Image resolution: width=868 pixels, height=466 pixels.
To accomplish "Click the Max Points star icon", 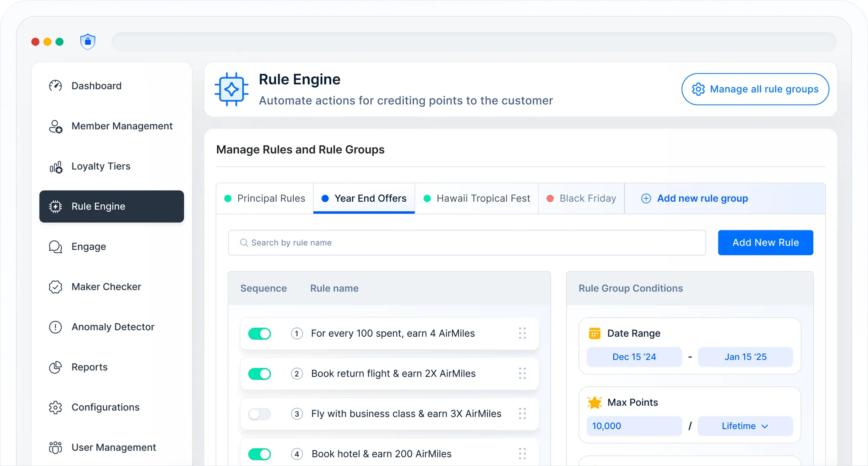I will (x=595, y=402).
